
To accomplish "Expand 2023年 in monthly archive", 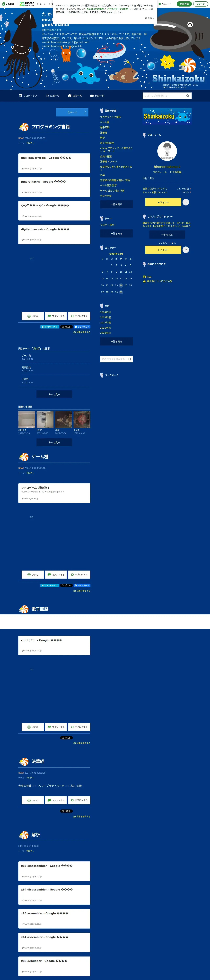I will [x=105, y=317].
